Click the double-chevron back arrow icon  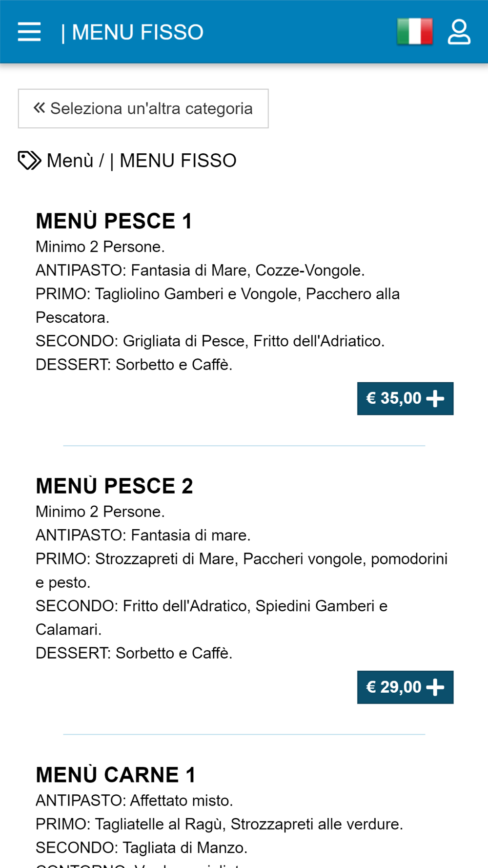[39, 108]
